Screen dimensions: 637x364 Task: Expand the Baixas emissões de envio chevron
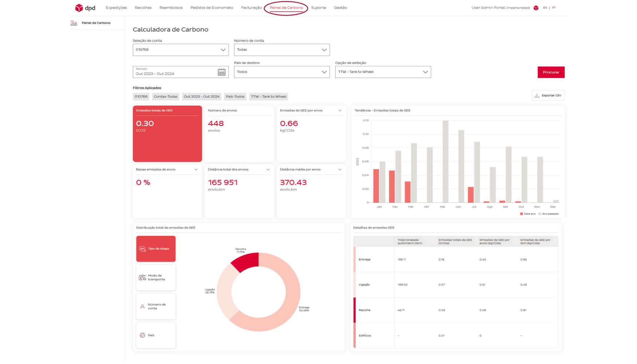tap(196, 170)
